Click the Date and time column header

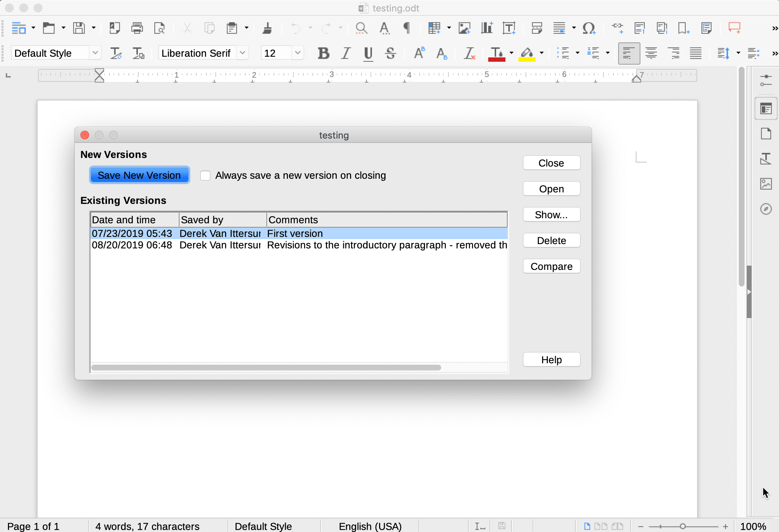click(x=135, y=220)
